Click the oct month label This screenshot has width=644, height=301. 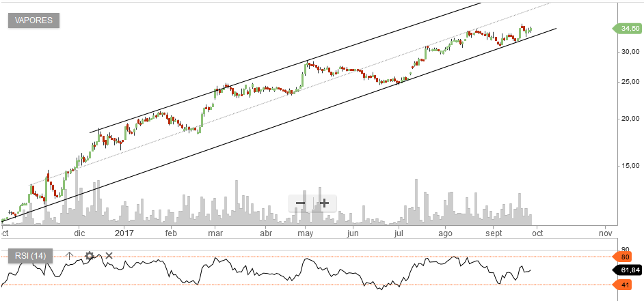537,233
